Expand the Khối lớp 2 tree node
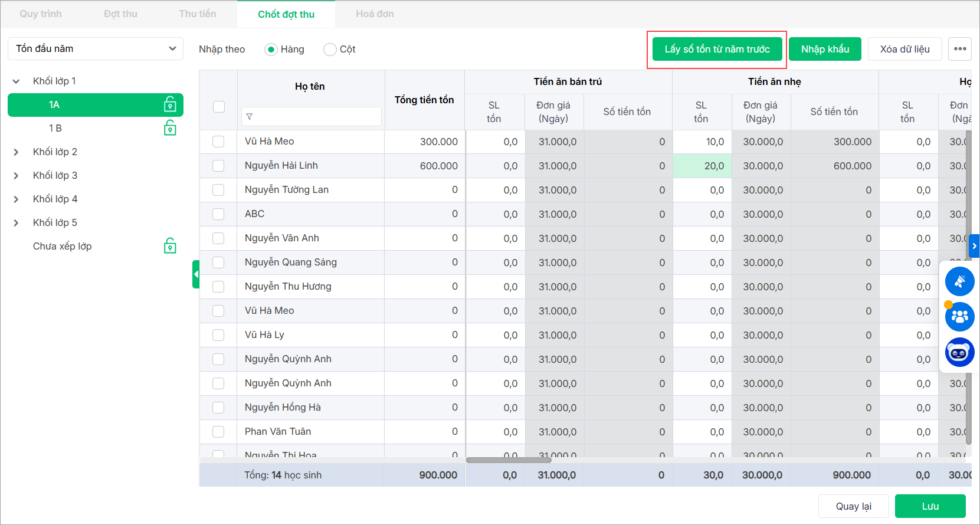Image resolution: width=980 pixels, height=525 pixels. [x=17, y=152]
